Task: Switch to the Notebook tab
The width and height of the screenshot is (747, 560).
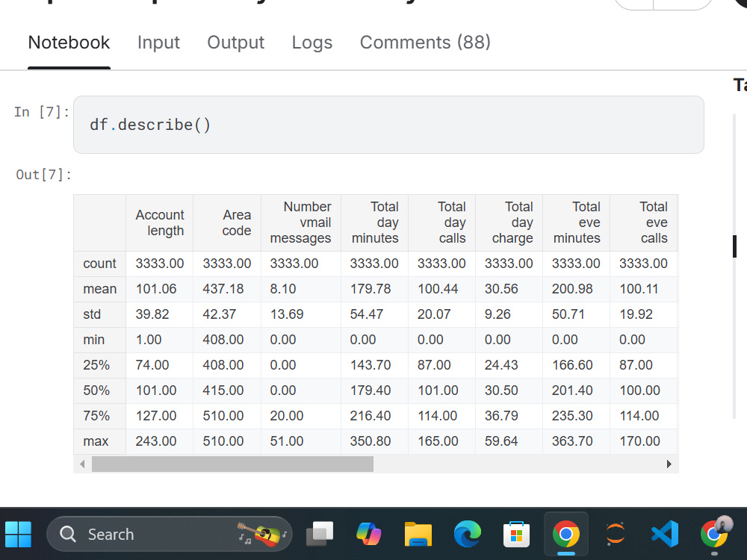Action: pyautogui.click(x=69, y=43)
